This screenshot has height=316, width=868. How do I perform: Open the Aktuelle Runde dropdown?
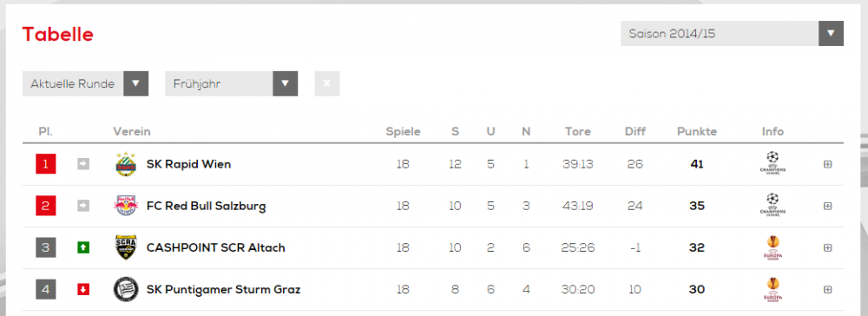(85, 83)
